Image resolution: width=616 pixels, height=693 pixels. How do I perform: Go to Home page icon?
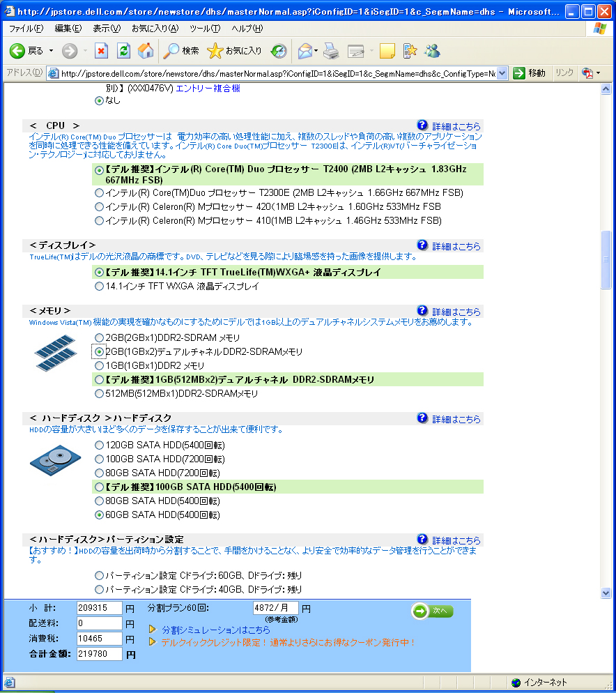pyautogui.click(x=146, y=51)
